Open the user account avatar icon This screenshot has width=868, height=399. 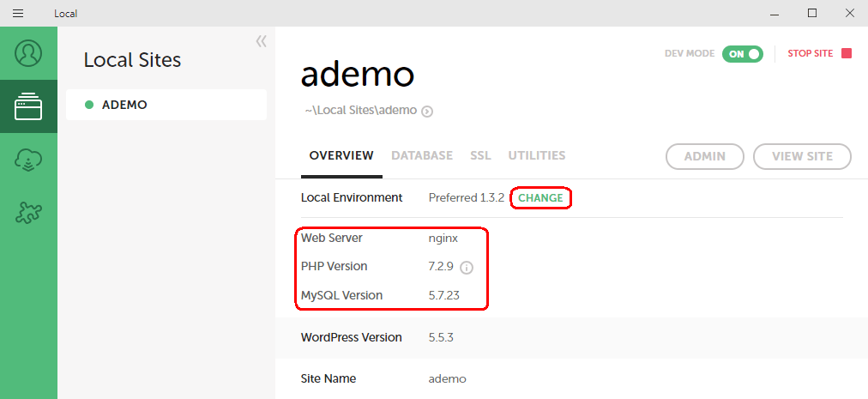28,53
